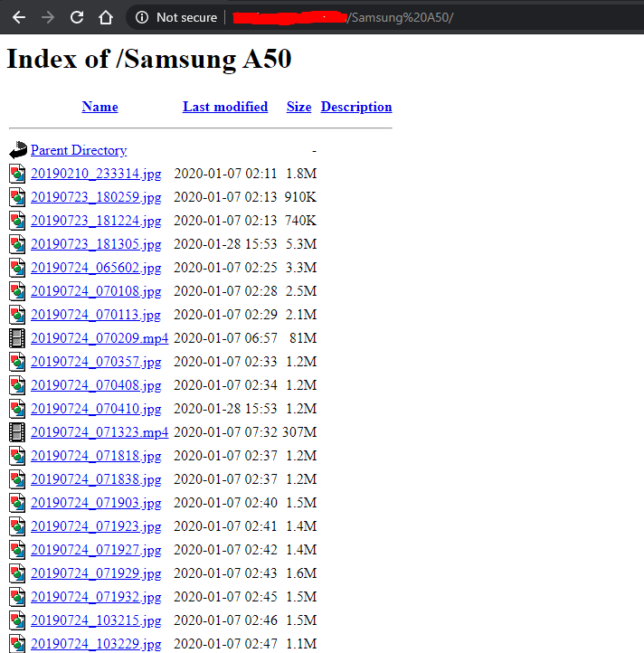Click the Not secure site info icon
This screenshot has width=644, height=653.
pyautogui.click(x=142, y=17)
